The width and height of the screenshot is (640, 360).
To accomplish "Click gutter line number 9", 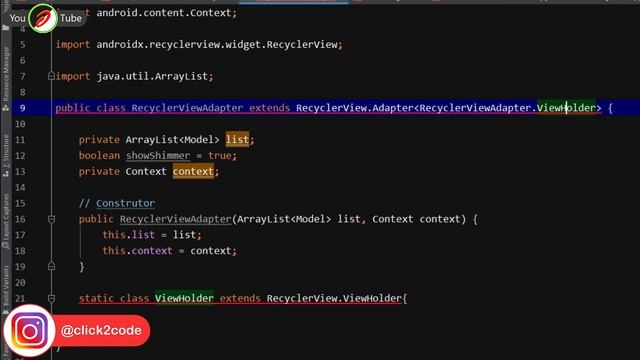I will point(22,108).
